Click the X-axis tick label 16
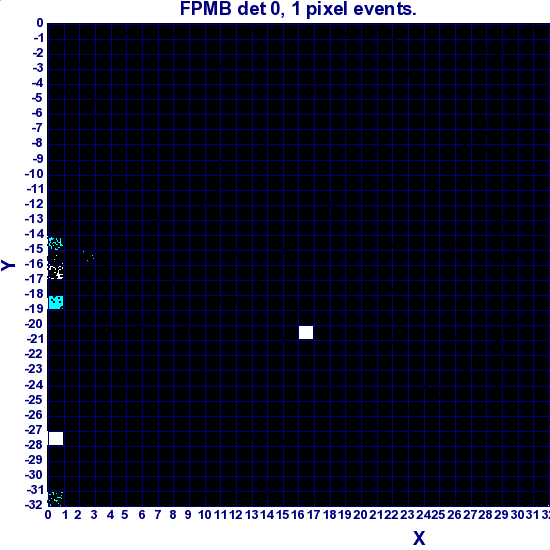 298,515
